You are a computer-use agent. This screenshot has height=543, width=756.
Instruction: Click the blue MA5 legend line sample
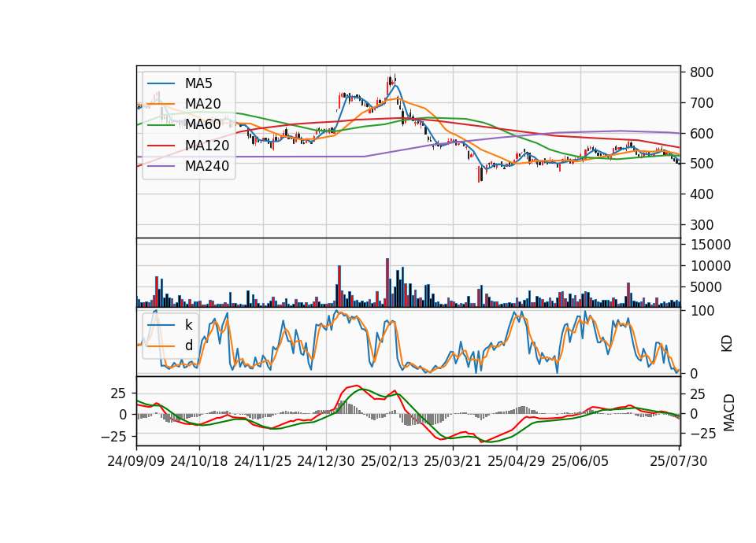tap(161, 83)
